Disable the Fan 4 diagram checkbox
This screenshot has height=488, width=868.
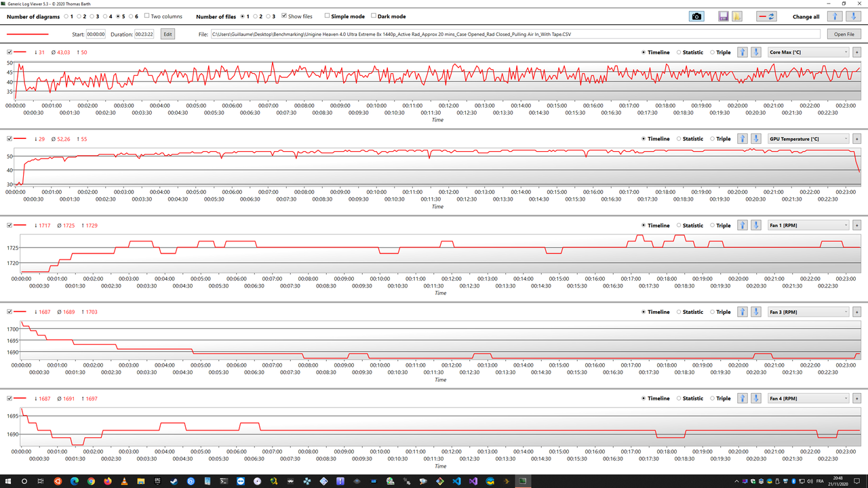(x=7, y=399)
